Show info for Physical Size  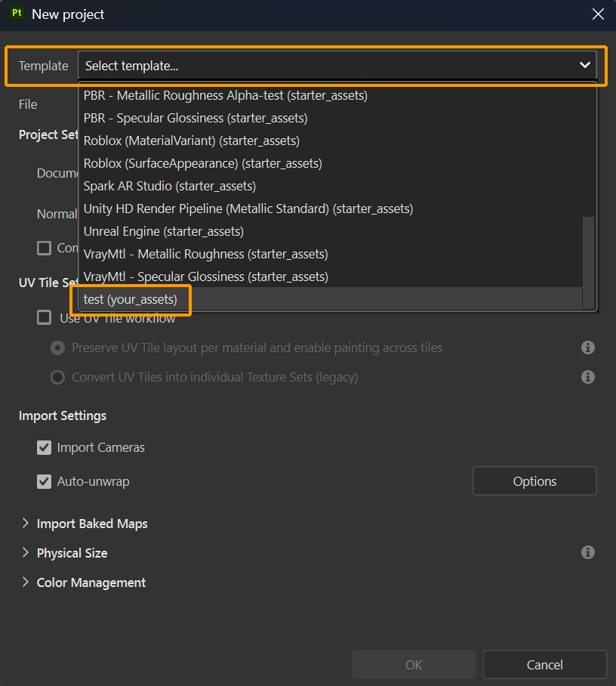point(587,552)
